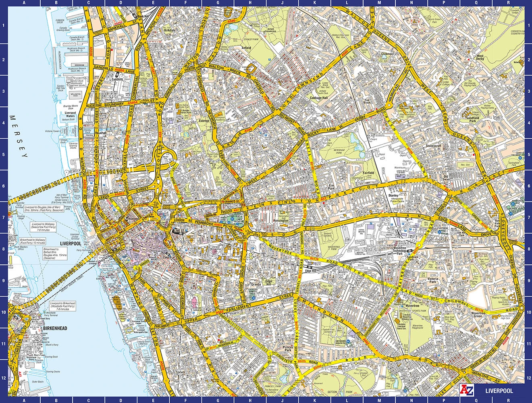Select the Old Swan district label
Viewport: 532px width, 403px height.
(x=446, y=177)
